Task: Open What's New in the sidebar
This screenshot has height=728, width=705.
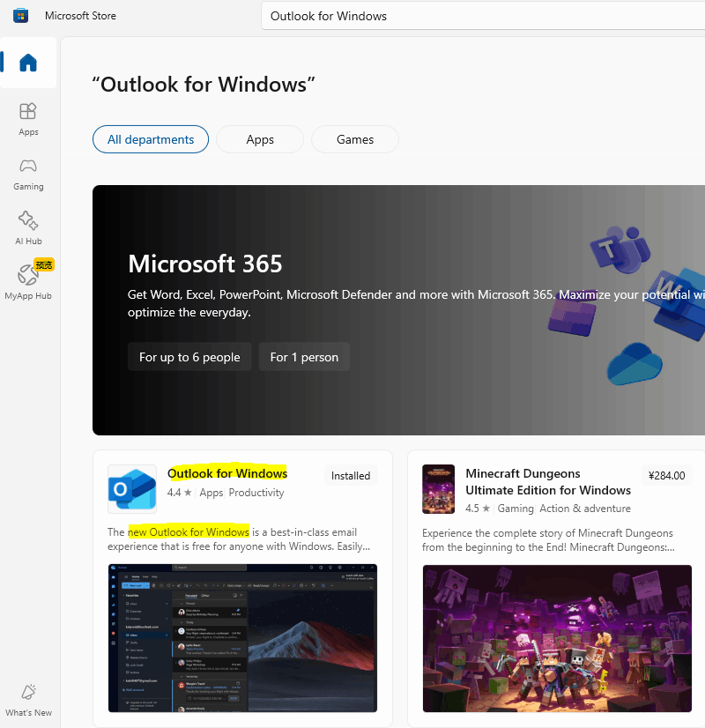Action: click(28, 700)
